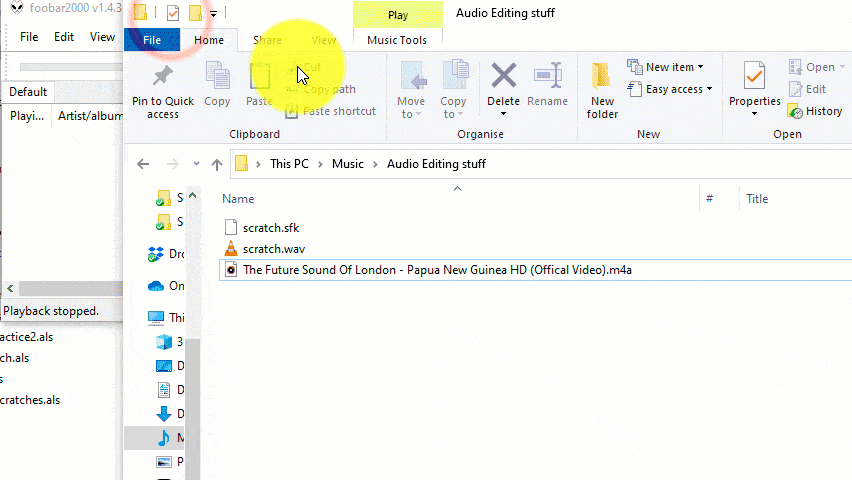Click the m4a file's media icon
852x480 pixels.
[x=231, y=270]
